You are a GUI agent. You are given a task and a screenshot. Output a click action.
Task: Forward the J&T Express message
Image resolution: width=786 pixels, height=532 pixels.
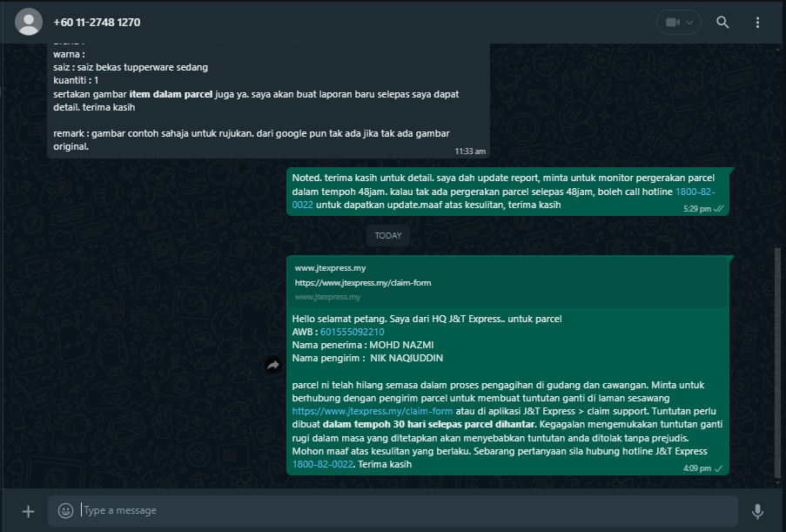273,365
